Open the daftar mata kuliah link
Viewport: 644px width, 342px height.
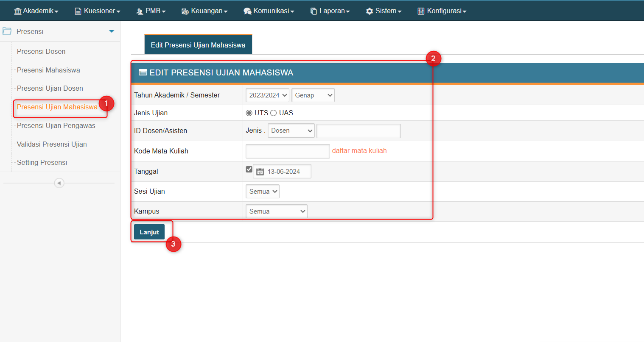tap(359, 151)
